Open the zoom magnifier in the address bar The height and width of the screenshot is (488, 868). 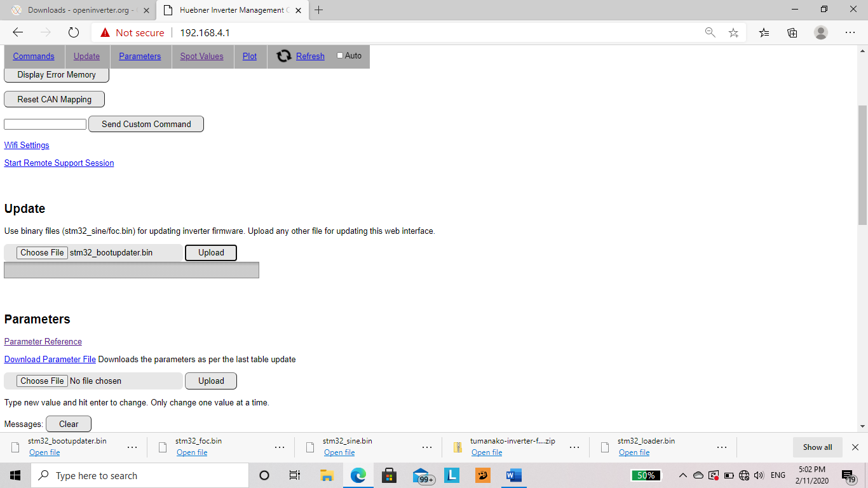(x=710, y=32)
